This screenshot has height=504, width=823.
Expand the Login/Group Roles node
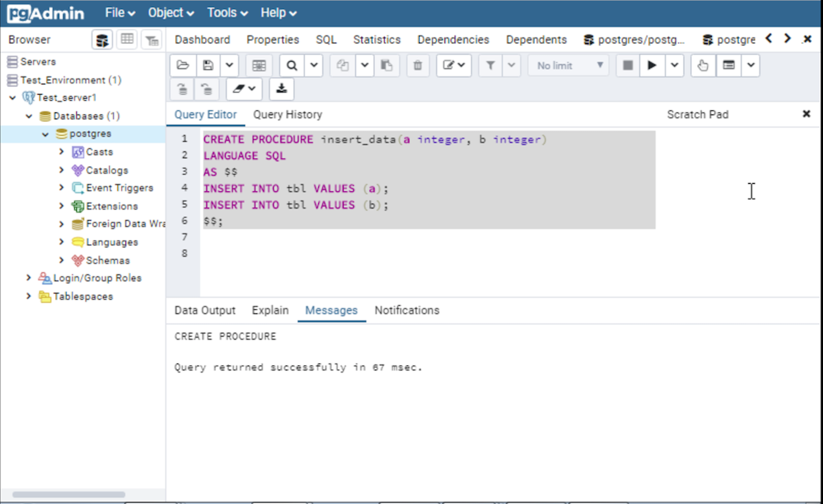coord(29,278)
